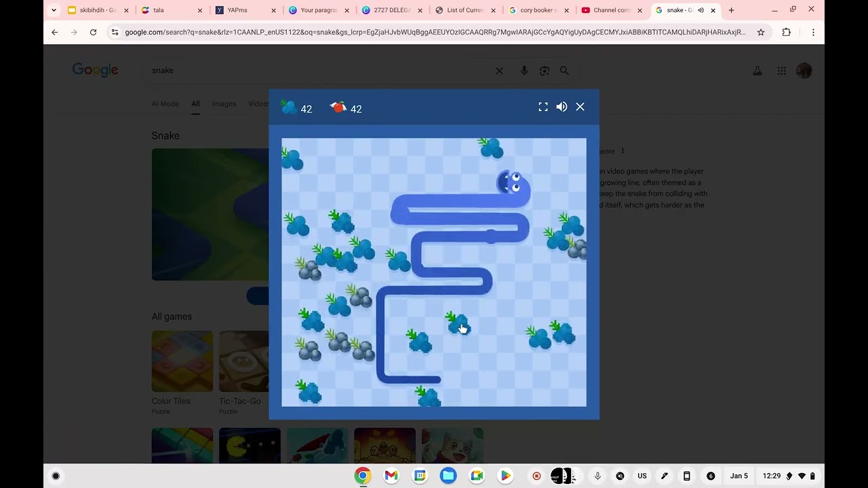Screen dimensions: 868x488
Task: Launch Chrome from the shelf
Action: (x=363, y=476)
